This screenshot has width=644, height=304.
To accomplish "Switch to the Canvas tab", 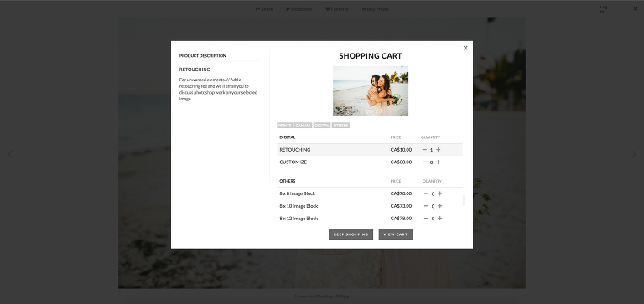I will 303,126.
